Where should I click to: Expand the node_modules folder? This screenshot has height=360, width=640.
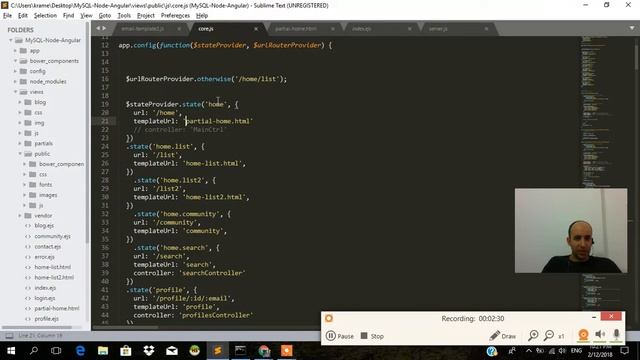16,82
